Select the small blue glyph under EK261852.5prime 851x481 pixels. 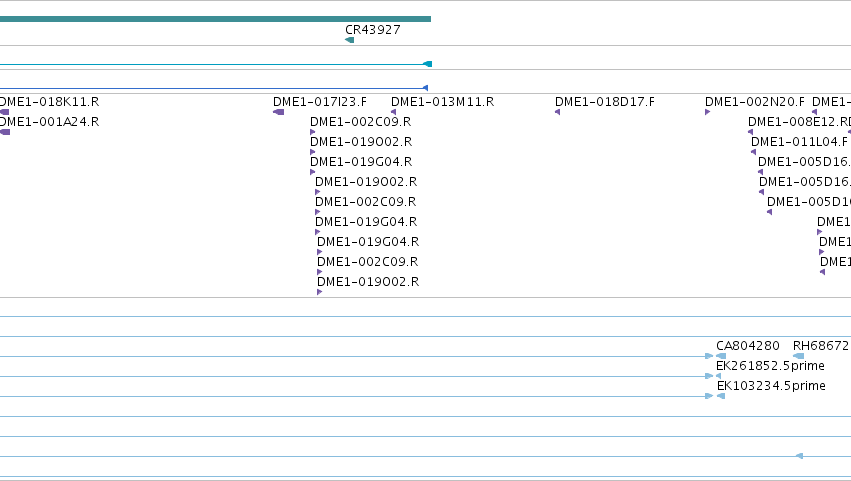[719, 376]
